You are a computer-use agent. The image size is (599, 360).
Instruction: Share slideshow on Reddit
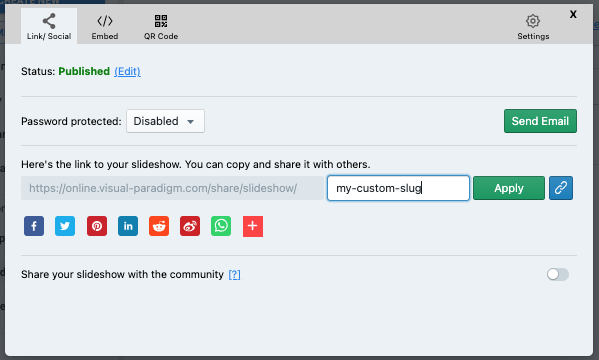[x=159, y=226]
